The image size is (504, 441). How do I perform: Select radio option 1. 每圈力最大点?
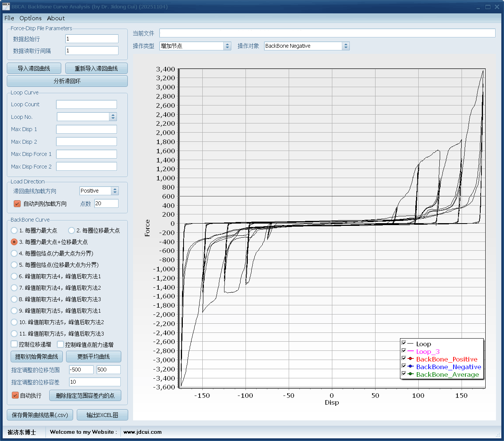(x=15, y=230)
